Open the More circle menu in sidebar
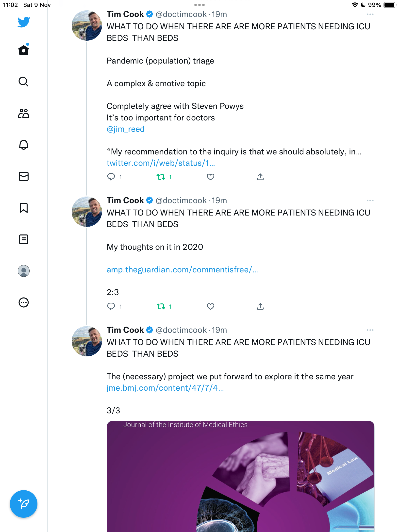 [24, 302]
